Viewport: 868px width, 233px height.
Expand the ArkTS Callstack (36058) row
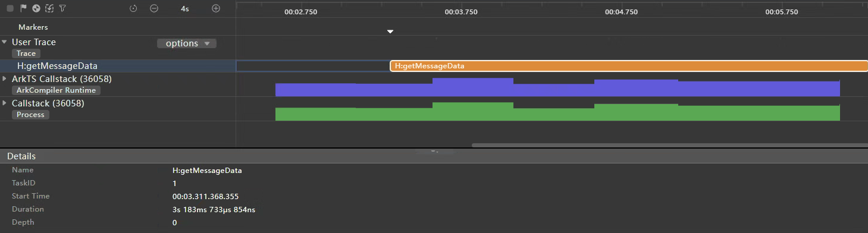click(x=5, y=78)
